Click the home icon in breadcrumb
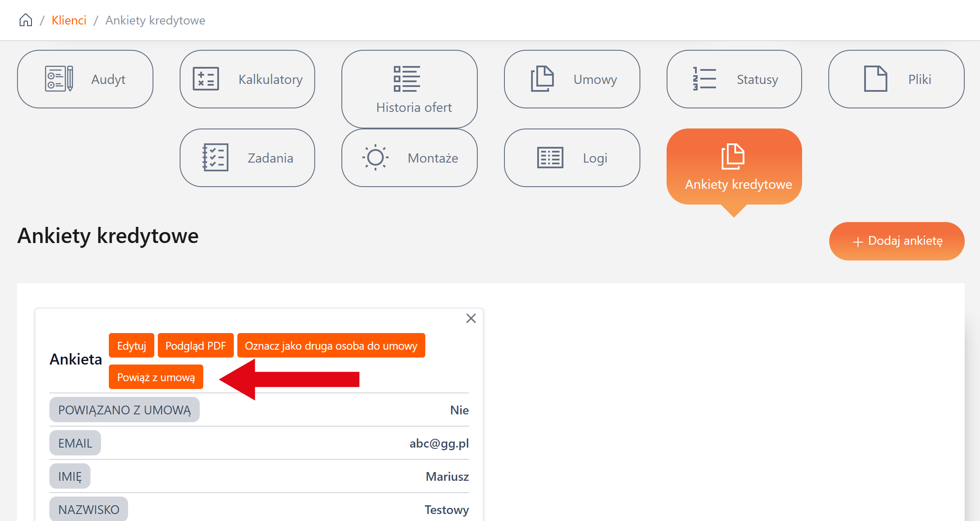Viewport: 980px width, 521px height. (x=26, y=20)
